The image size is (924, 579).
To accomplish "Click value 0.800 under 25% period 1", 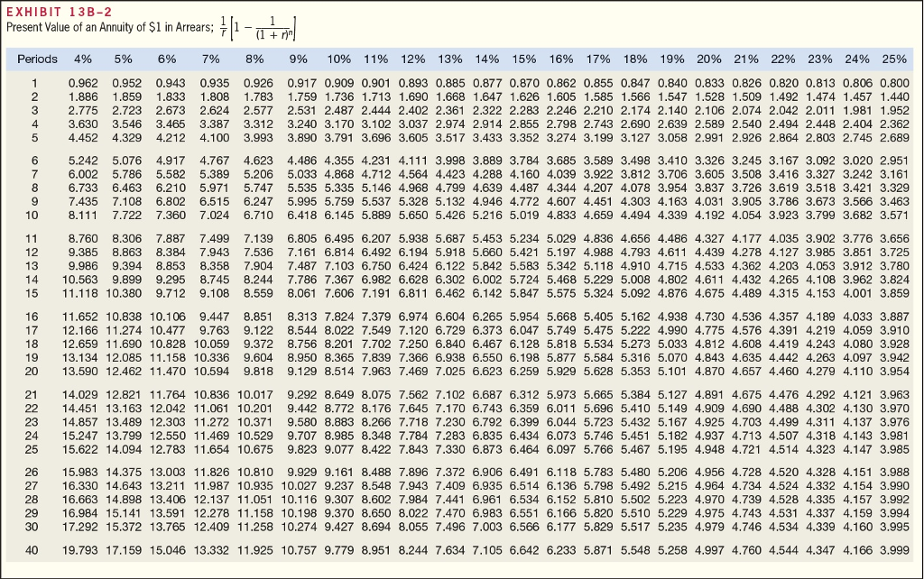I will [894, 81].
